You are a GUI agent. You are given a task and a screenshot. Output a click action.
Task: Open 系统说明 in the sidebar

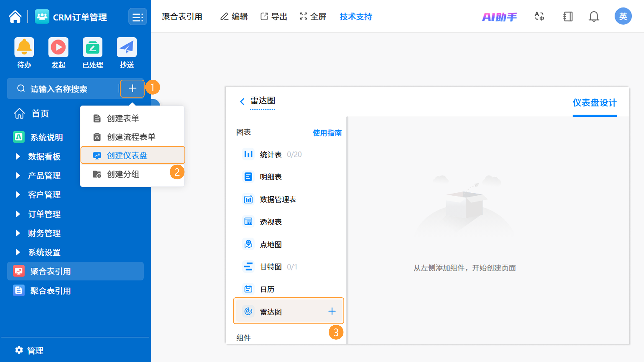[x=38, y=137]
